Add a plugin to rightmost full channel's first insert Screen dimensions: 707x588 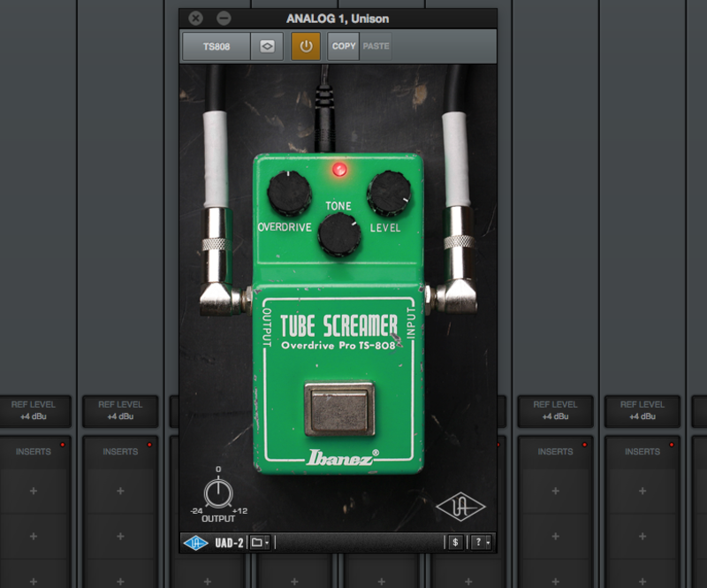(x=642, y=491)
